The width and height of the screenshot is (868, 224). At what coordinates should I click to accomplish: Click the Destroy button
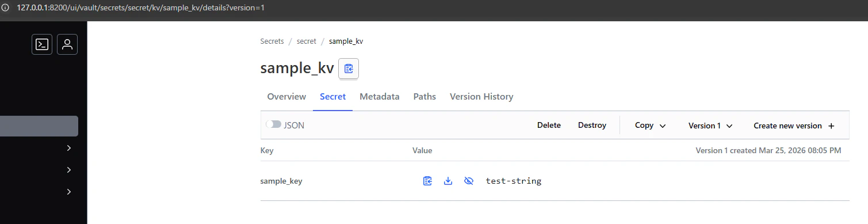tap(592, 125)
